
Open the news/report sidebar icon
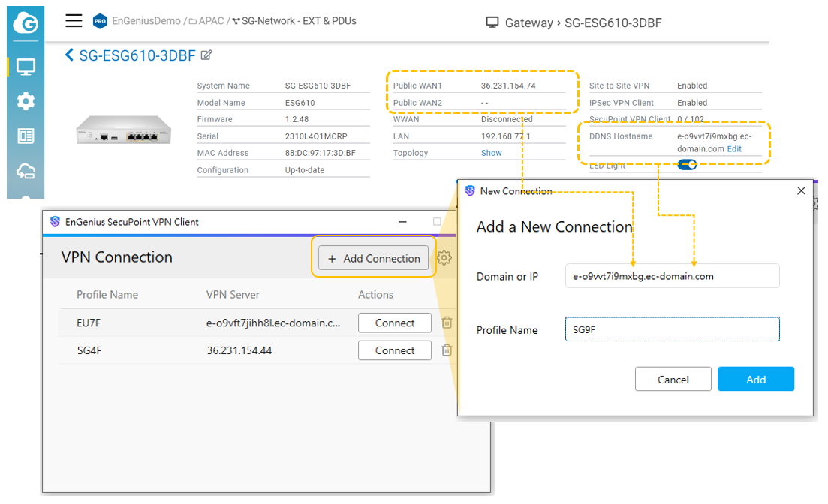point(26,136)
